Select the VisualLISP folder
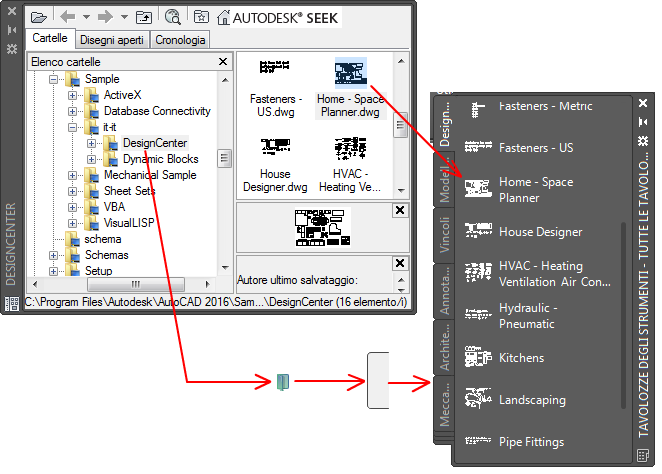The height and width of the screenshot is (474, 662). click(x=129, y=223)
